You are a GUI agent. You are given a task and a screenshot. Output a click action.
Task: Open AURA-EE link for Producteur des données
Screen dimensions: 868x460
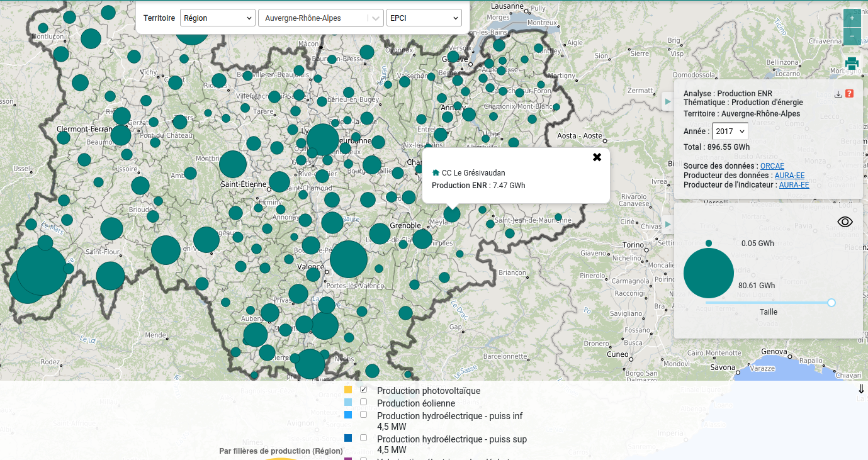click(789, 176)
